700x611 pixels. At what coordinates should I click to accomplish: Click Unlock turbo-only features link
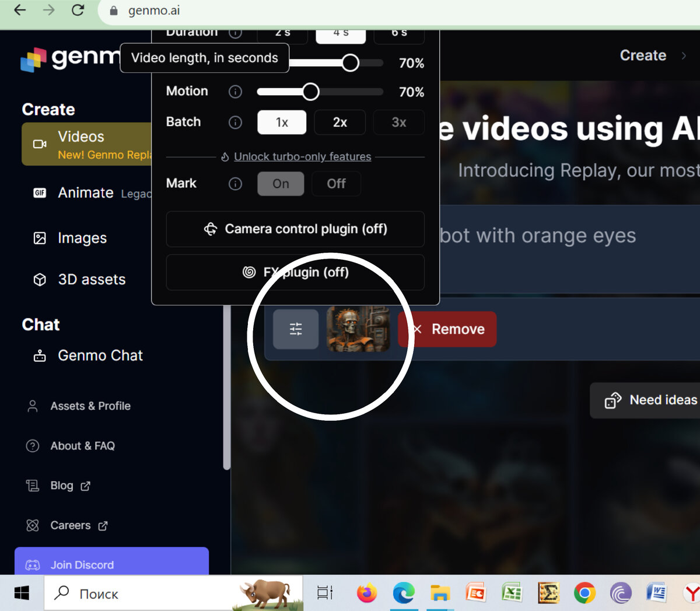coord(302,156)
